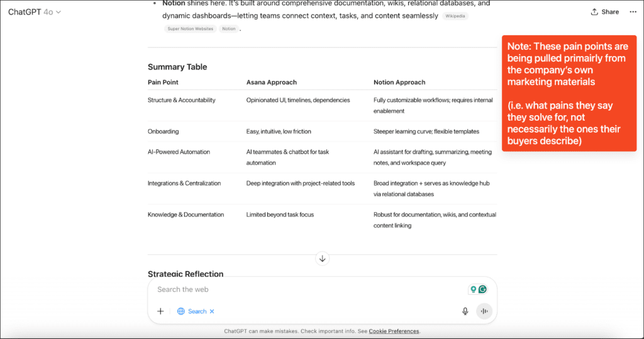Toggle the Search web mode chip
The width and height of the screenshot is (644, 339).
[197, 311]
